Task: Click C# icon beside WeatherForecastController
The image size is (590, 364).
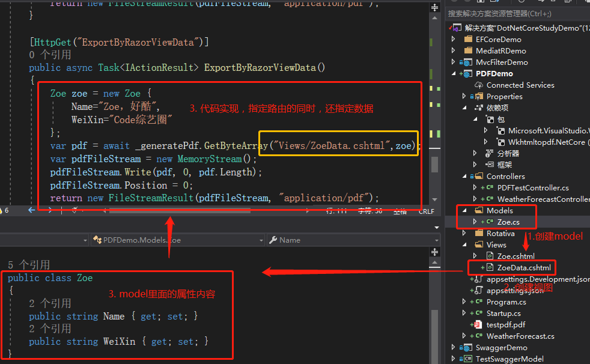Action: coord(490,199)
